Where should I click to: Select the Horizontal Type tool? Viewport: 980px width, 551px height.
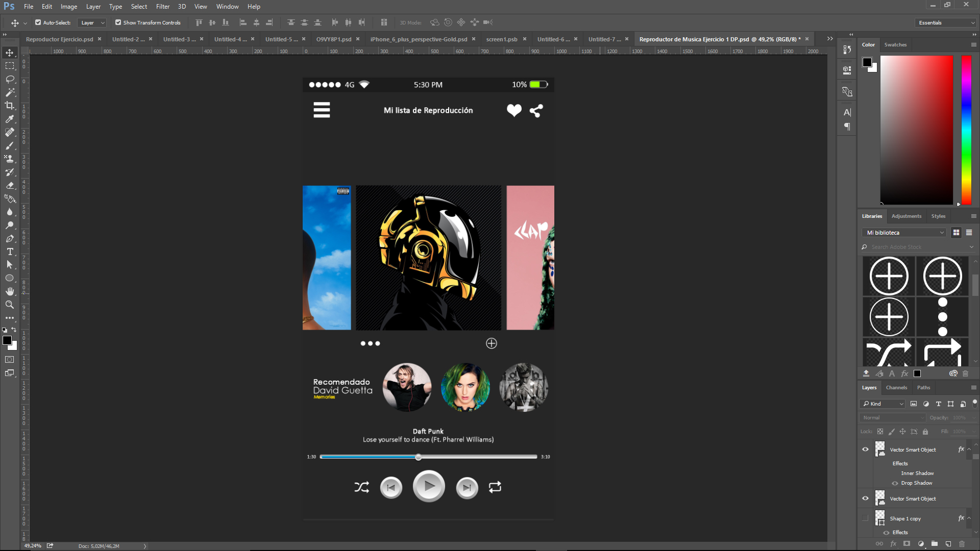(x=10, y=252)
